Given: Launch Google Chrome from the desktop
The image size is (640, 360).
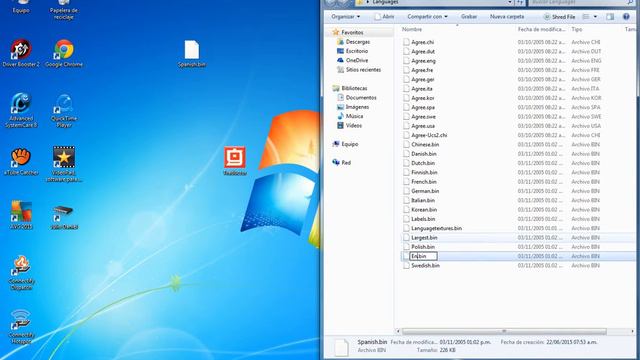Looking at the screenshot, I should [64, 53].
